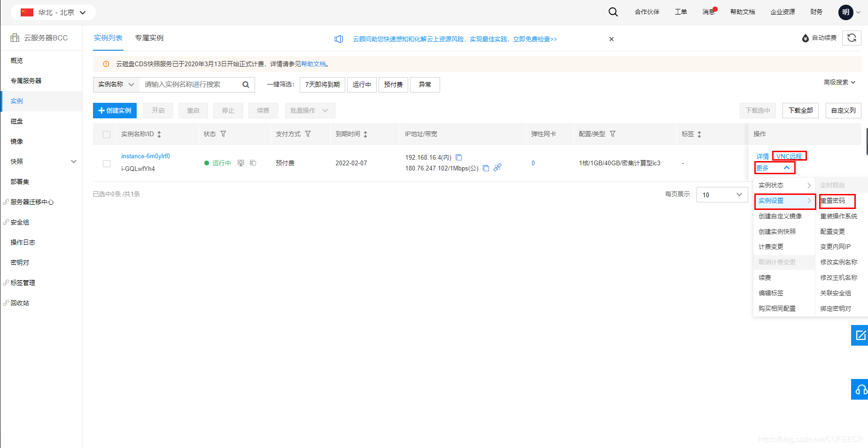Switch to the 专属实例 tab

coord(149,38)
